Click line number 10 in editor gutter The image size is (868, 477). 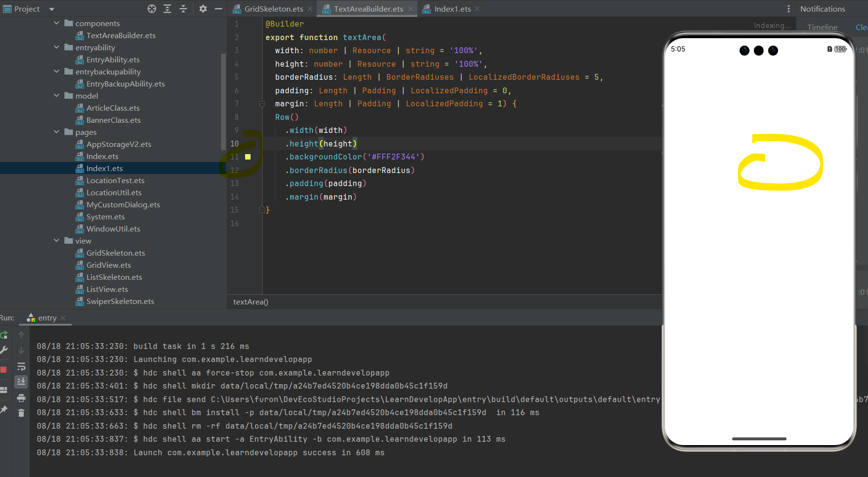[235, 144]
